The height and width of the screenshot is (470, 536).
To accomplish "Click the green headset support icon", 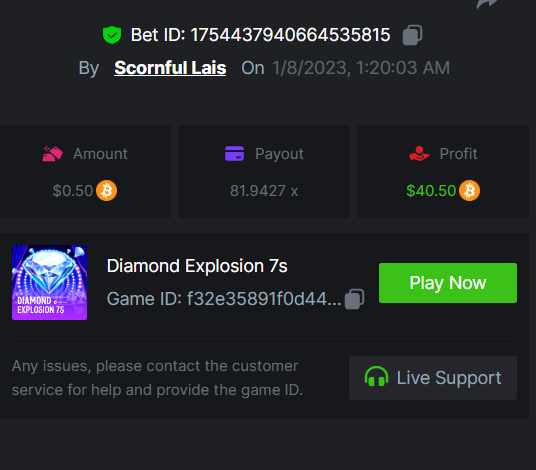I will point(376,377).
